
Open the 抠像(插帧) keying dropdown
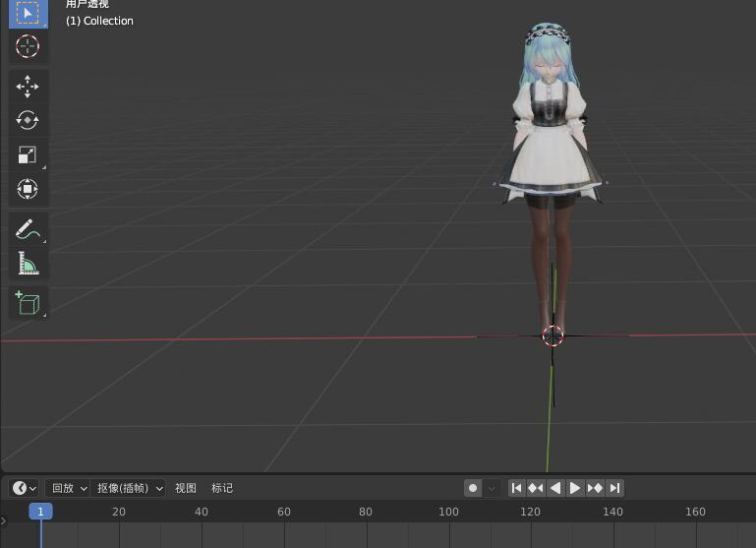(128, 488)
